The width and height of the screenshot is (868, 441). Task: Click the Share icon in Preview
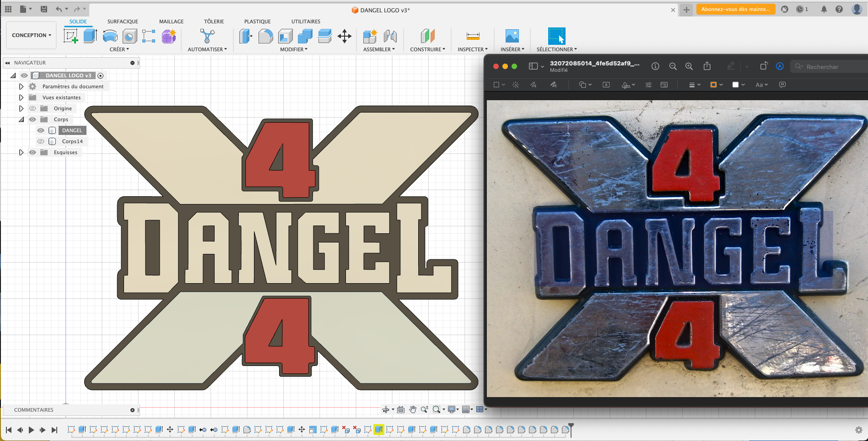pyautogui.click(x=707, y=66)
